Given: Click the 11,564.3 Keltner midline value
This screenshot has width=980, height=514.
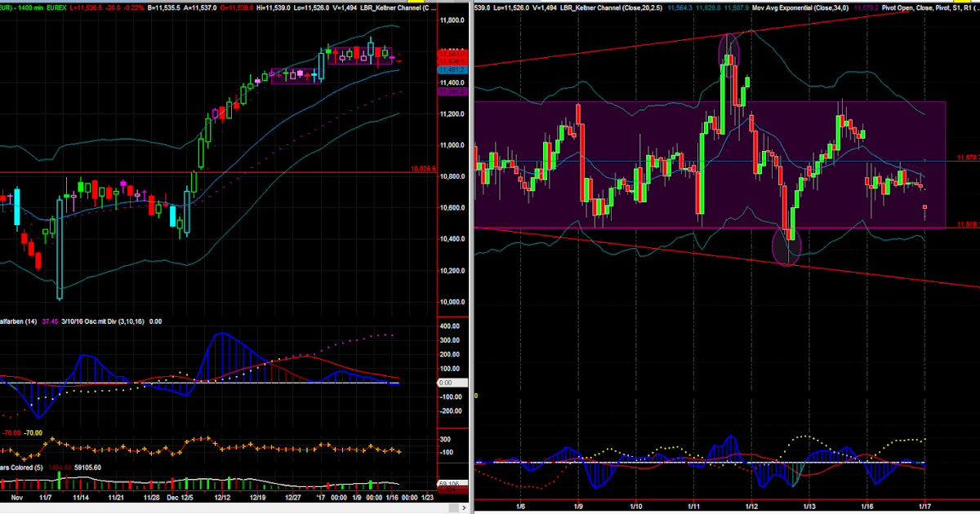Looking at the screenshot, I should coord(682,7).
